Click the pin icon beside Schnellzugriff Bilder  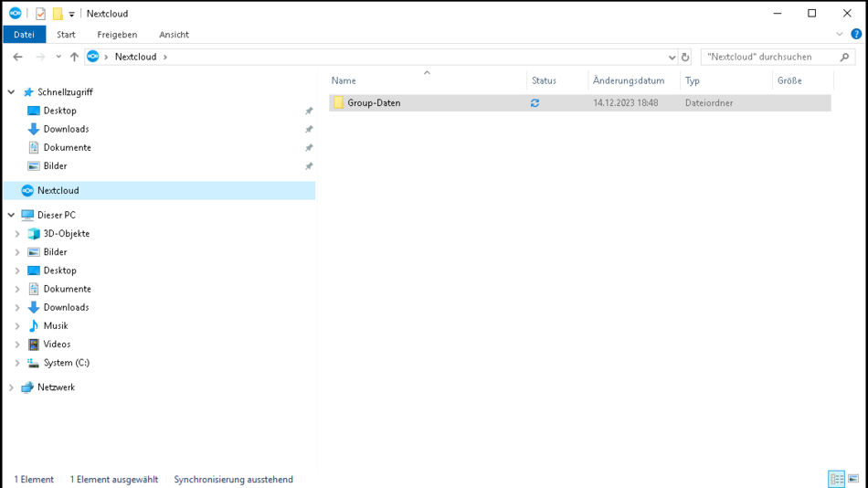[x=309, y=166]
